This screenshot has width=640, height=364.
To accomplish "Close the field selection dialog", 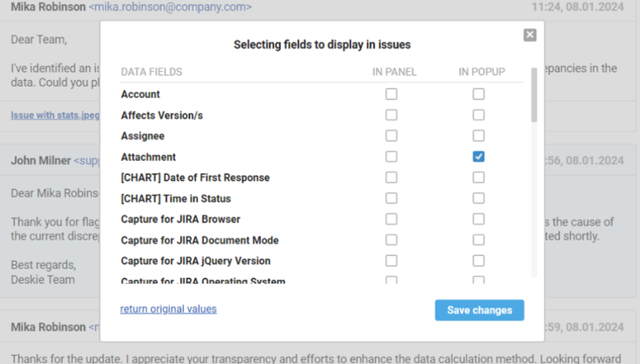I will (530, 35).
